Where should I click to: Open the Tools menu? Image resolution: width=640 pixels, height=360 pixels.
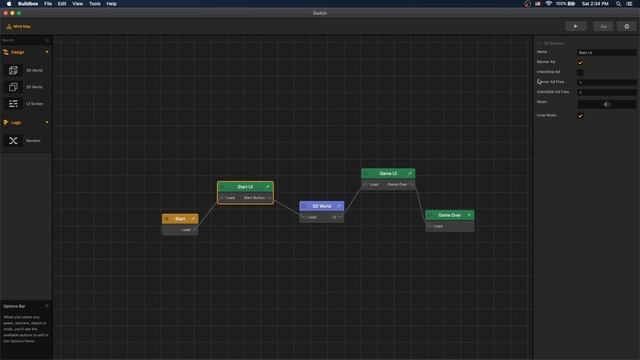(x=95, y=4)
